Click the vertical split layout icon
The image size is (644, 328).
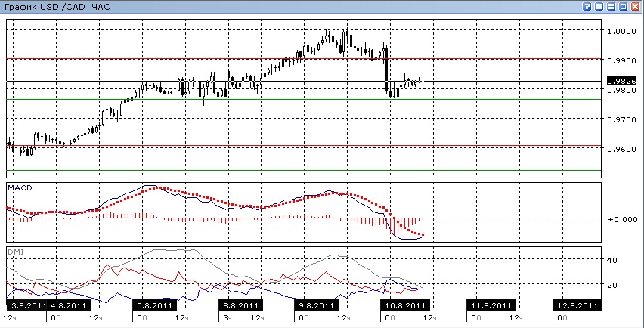[x=599, y=7]
